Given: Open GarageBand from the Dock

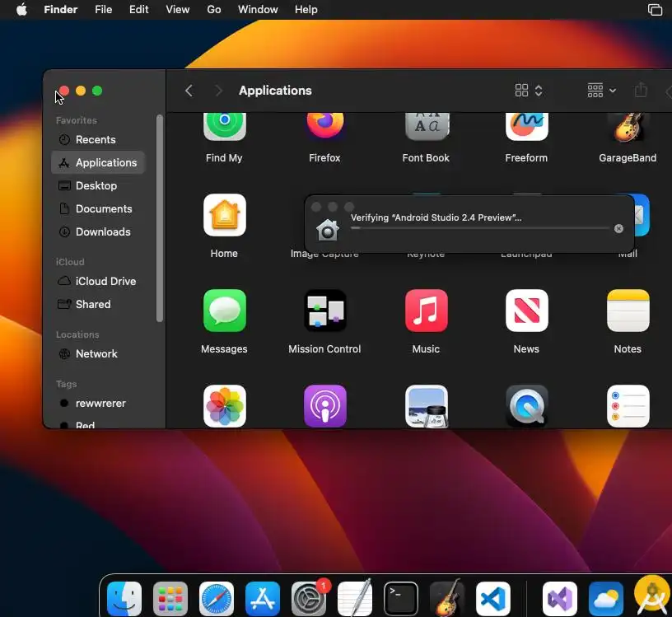Looking at the screenshot, I should tap(447, 599).
